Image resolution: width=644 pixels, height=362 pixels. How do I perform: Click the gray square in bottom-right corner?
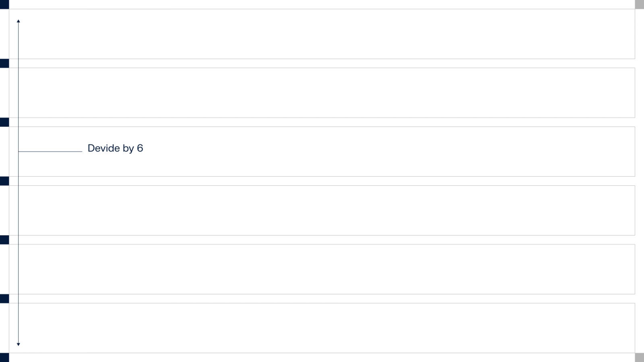click(639, 357)
